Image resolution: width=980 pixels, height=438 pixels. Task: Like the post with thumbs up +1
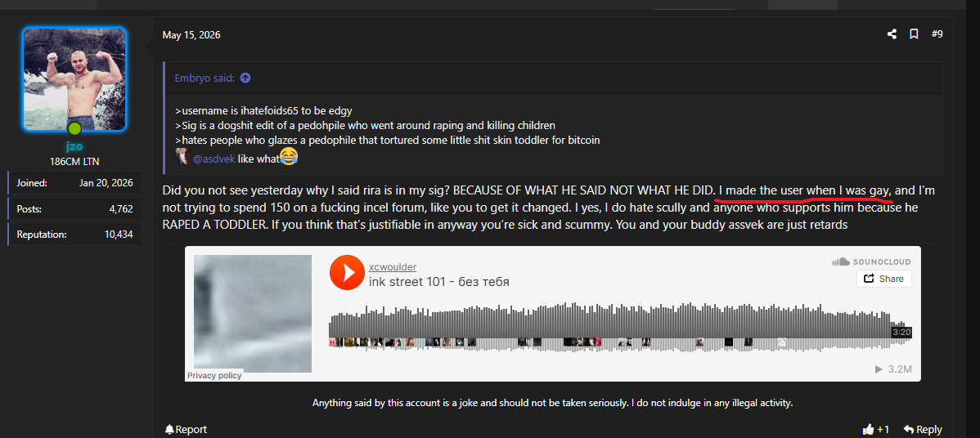pos(875,429)
